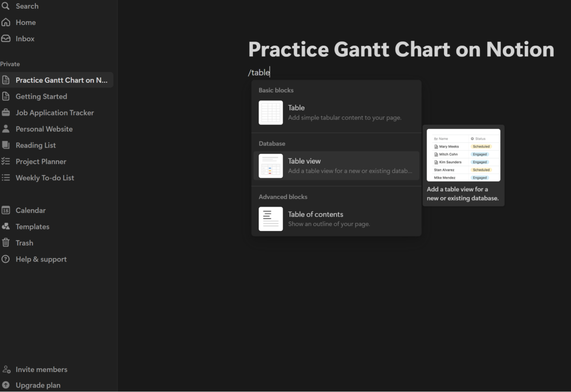This screenshot has width=571, height=392.
Task: Click the Search icon in the sidebar
Action: point(6,6)
